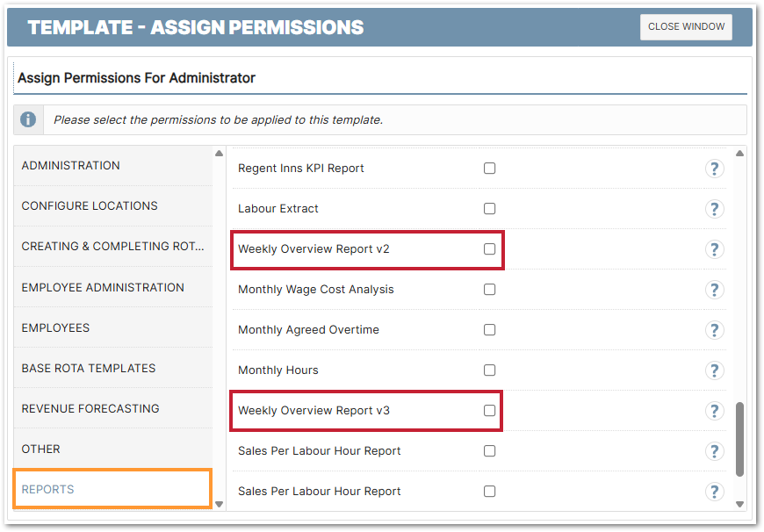Tick the Weekly Overview Report v3 checkbox
Image resolution: width=764 pixels, height=532 pixels.
tap(490, 411)
